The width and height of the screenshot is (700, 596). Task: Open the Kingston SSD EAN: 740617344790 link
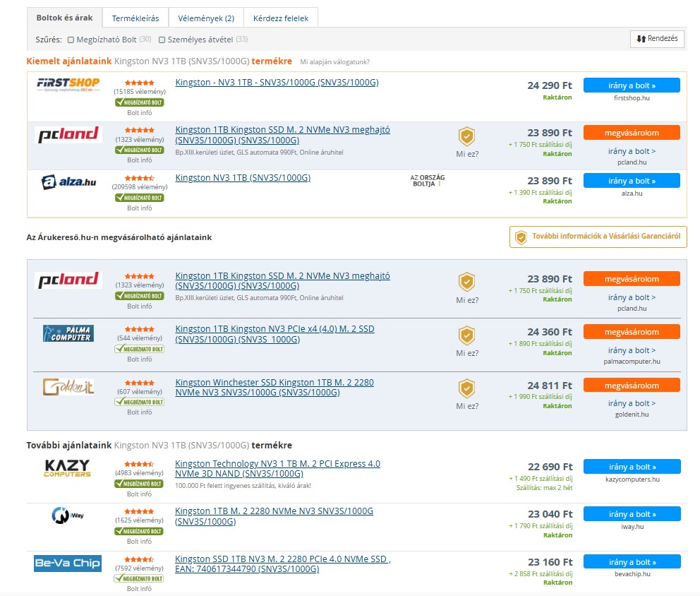[282, 564]
